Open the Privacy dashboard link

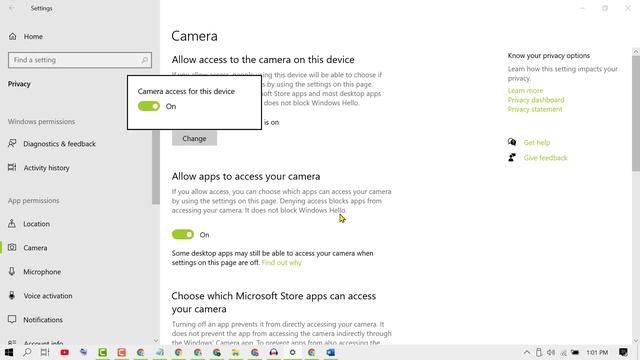click(x=536, y=100)
